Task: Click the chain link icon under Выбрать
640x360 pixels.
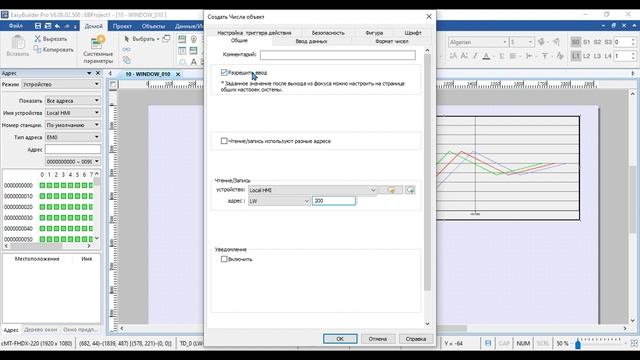Action: (127, 49)
